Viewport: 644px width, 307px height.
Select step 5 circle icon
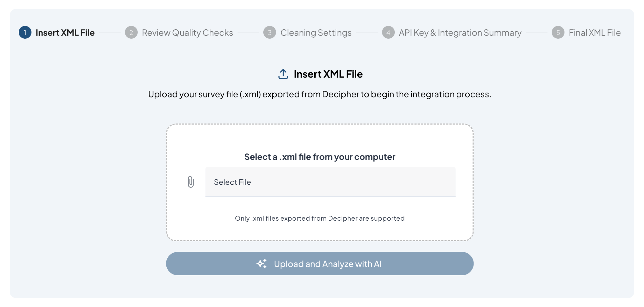[558, 32]
